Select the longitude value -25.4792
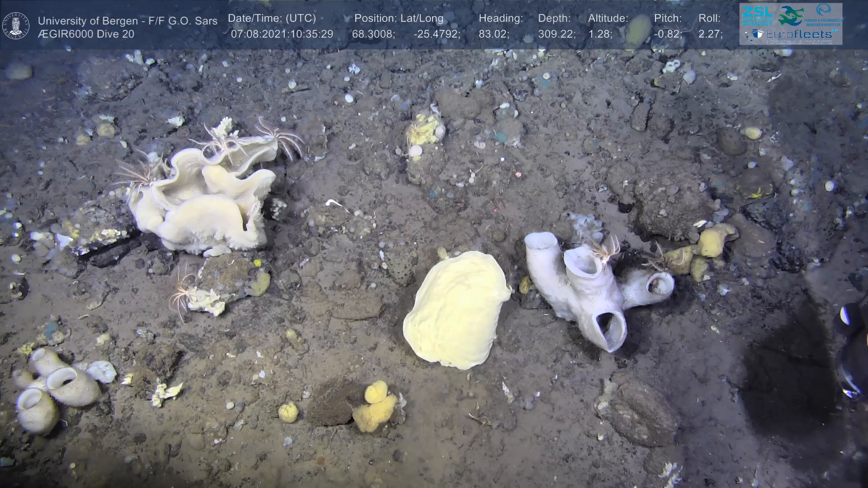Screen dimensions: 868x488 click(436, 34)
